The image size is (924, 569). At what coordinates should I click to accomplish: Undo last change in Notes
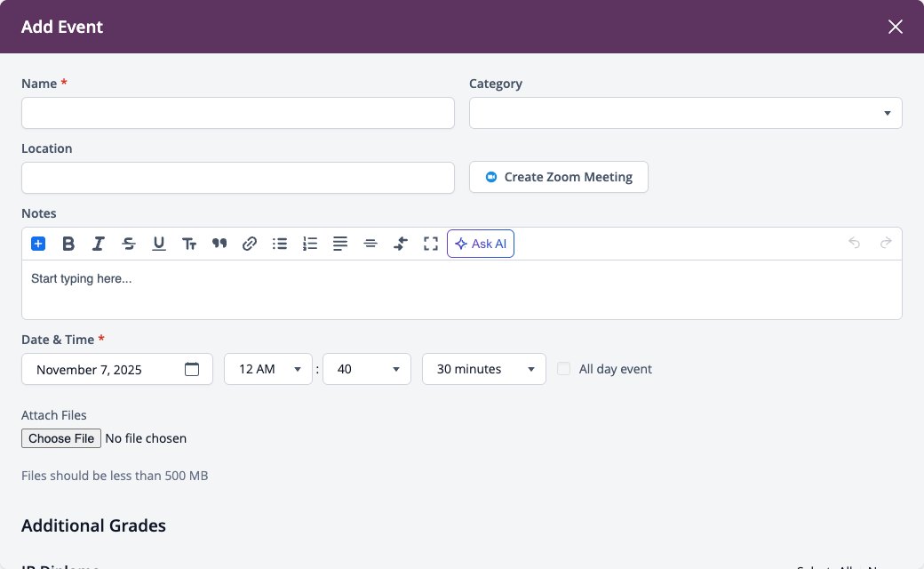pos(854,243)
